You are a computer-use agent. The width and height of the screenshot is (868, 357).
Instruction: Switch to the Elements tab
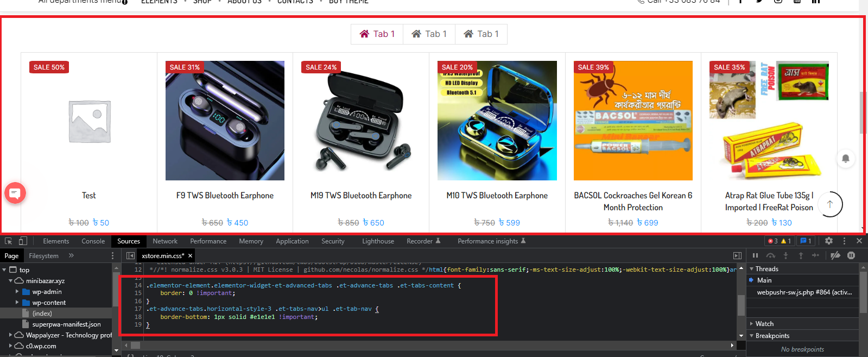coord(56,241)
